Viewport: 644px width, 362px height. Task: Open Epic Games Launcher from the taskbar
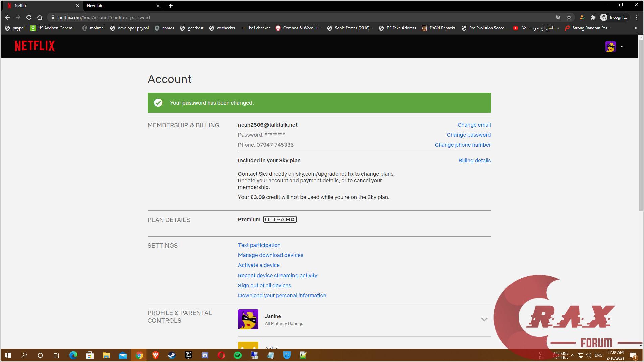pos(188,355)
